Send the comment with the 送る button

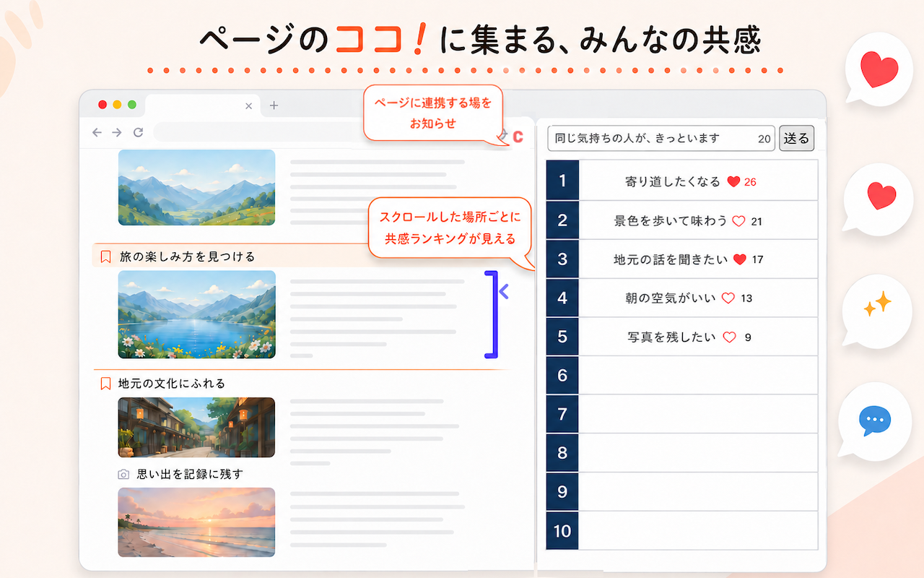click(x=796, y=138)
